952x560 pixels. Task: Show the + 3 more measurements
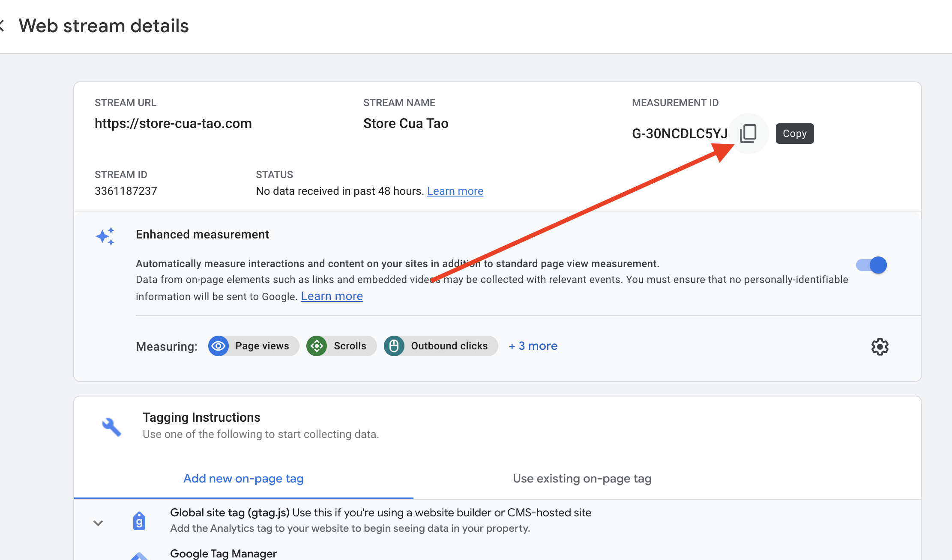(x=533, y=346)
